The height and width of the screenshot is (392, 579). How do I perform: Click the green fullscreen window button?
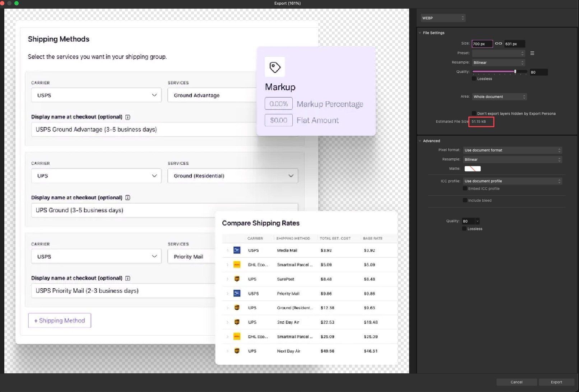tap(17, 3)
